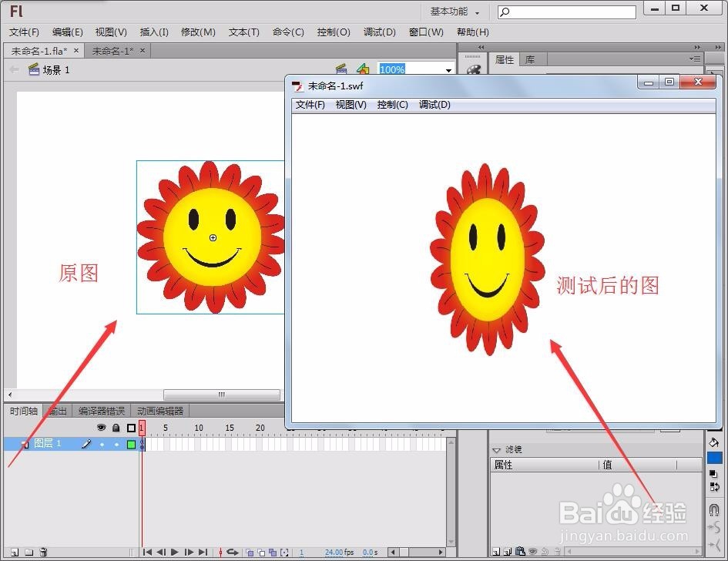Open the 文本(T) menu
This screenshot has width=728, height=561.
point(243,32)
